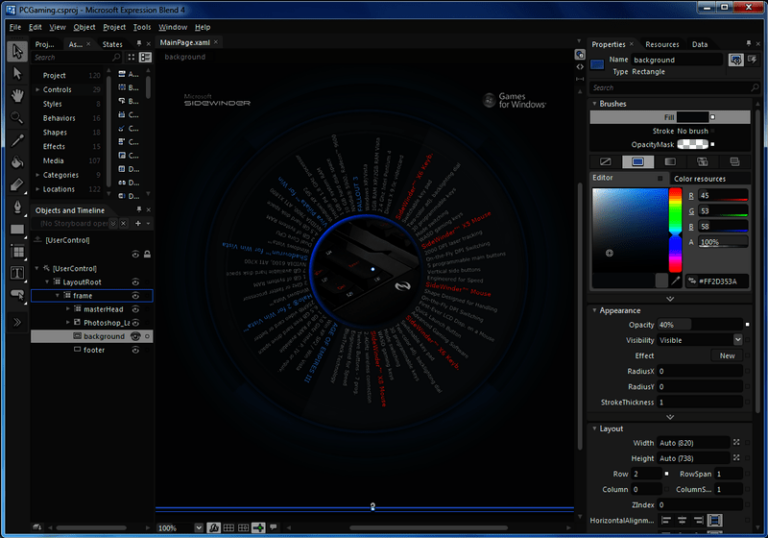Select the Pan hand tool
Screen dimensions: 768x538
17,96
